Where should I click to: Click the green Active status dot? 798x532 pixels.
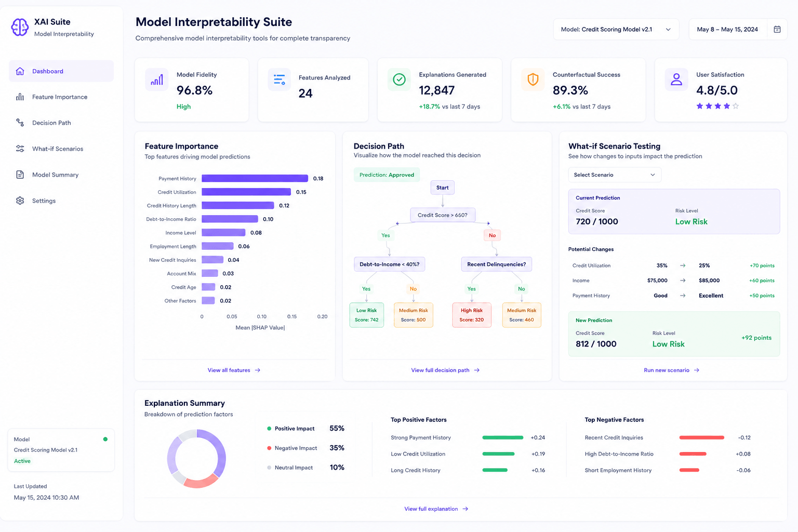[105, 439]
